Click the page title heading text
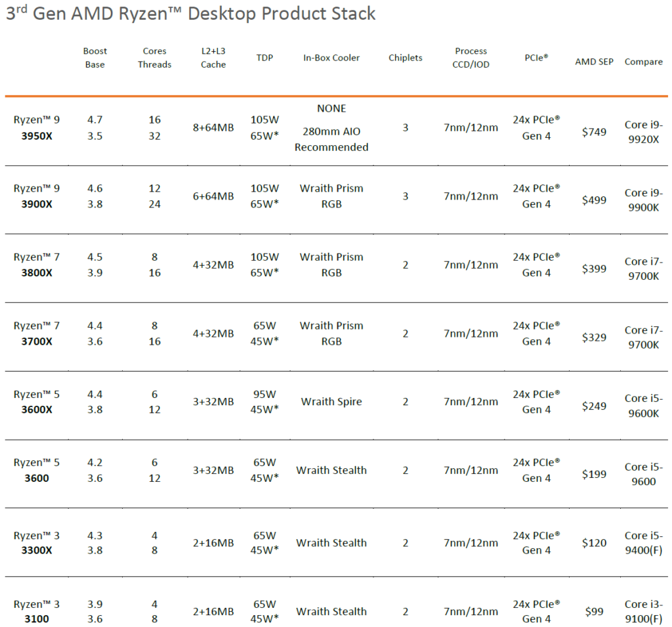 191,14
